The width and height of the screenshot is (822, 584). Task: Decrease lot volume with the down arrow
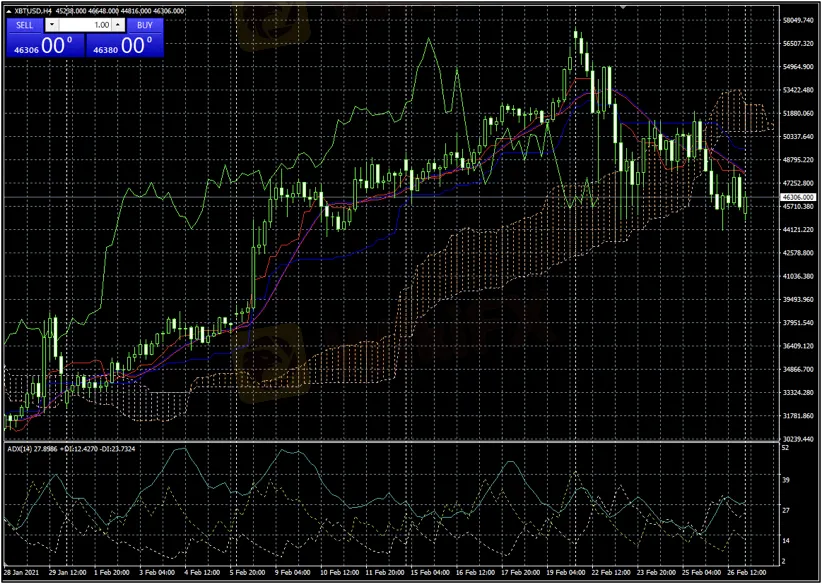(x=53, y=25)
